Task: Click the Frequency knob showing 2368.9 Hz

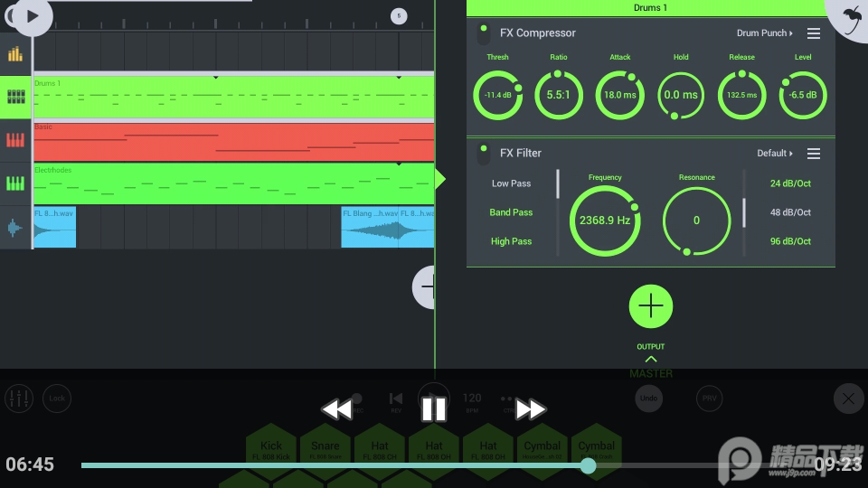Action: [605, 221]
